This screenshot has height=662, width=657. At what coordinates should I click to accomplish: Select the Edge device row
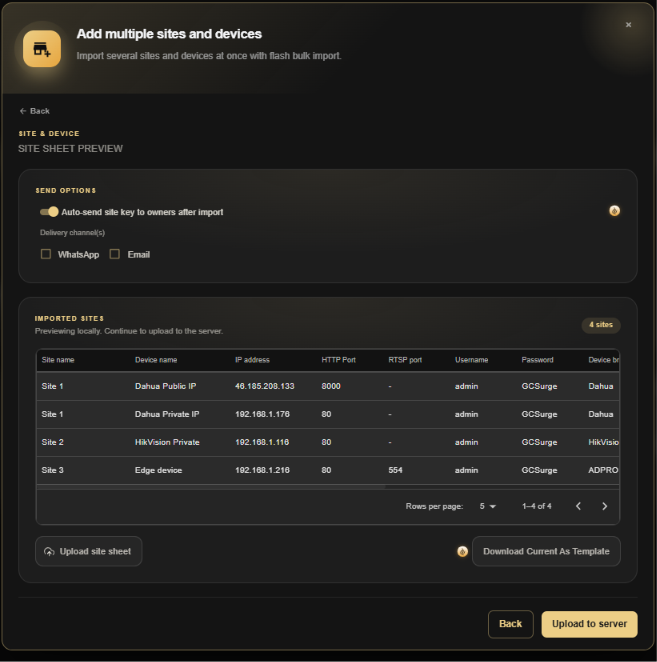coord(328,470)
